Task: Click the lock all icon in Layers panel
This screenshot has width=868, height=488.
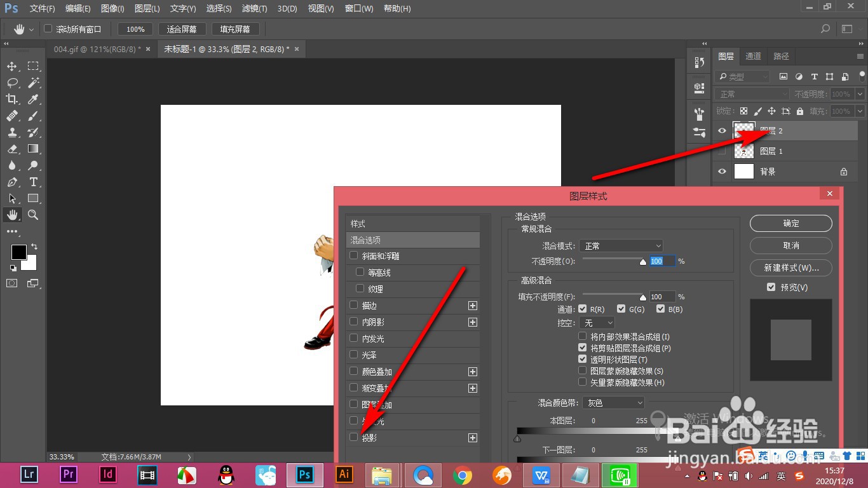Action: pos(800,111)
